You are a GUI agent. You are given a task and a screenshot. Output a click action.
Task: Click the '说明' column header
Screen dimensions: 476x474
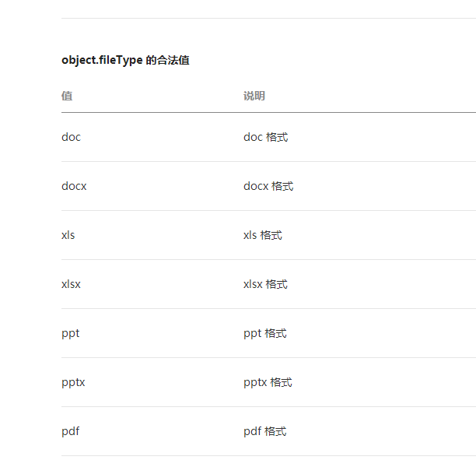click(254, 96)
